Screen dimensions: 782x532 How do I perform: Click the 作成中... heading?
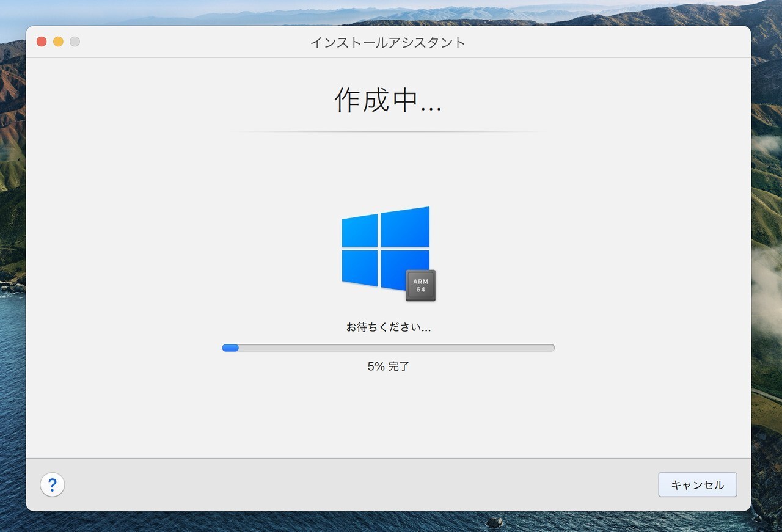coord(388,101)
